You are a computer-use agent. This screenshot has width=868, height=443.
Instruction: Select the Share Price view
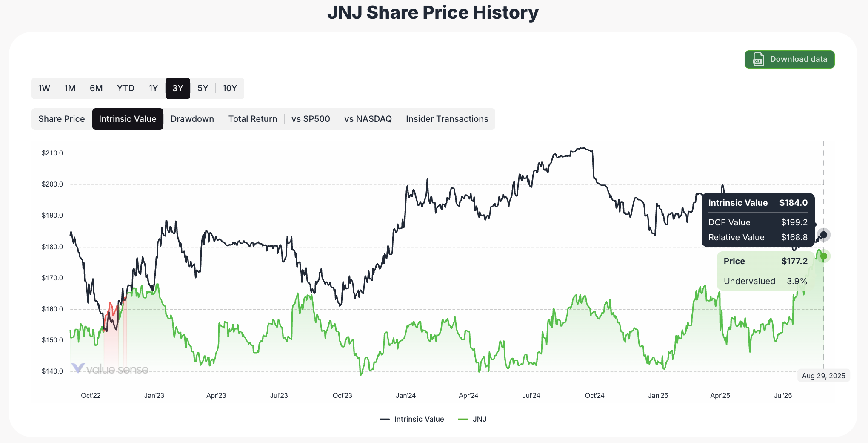click(x=61, y=119)
